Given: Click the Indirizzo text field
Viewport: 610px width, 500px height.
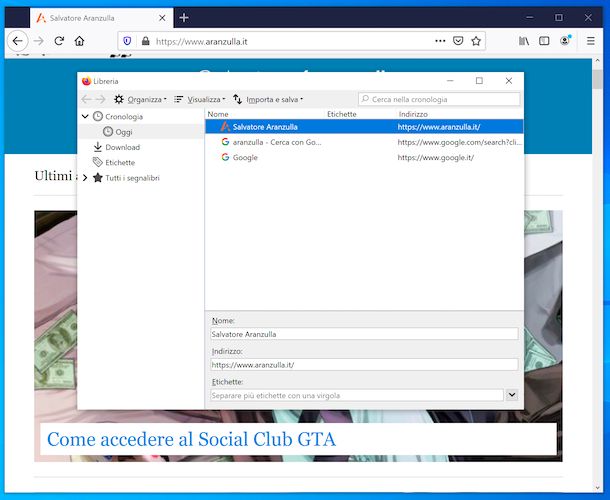Looking at the screenshot, I should [364, 365].
